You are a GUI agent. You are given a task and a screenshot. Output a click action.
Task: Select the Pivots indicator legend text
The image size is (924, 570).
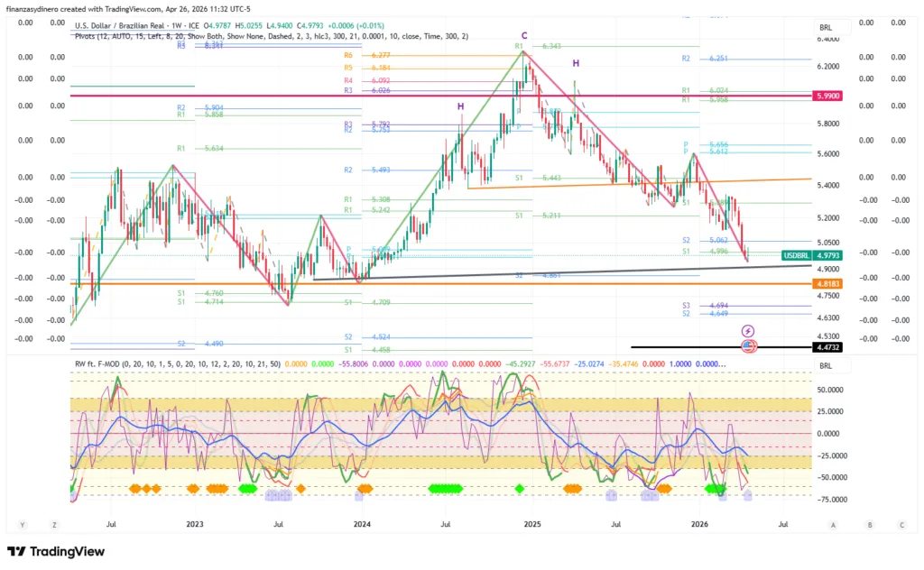pos(271,36)
